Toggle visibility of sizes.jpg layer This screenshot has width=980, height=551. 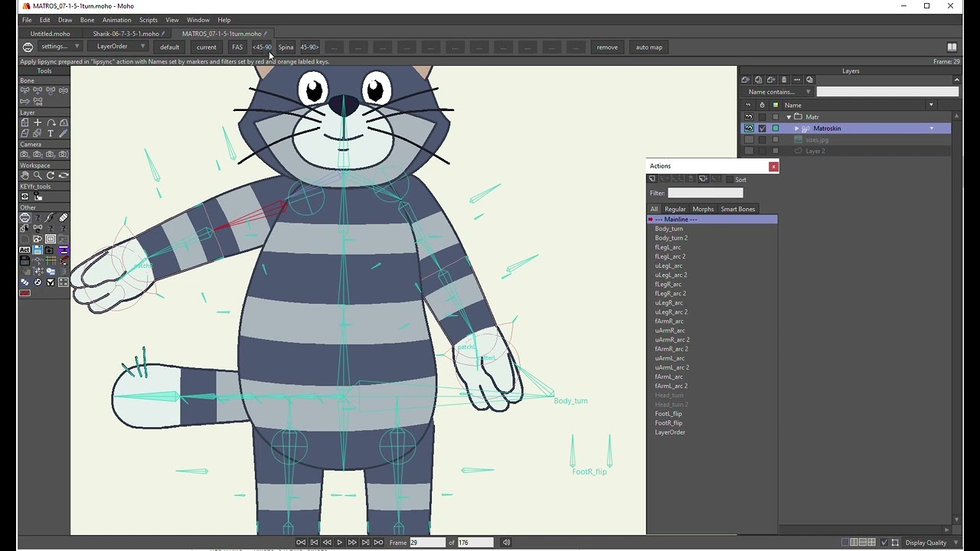[749, 140]
